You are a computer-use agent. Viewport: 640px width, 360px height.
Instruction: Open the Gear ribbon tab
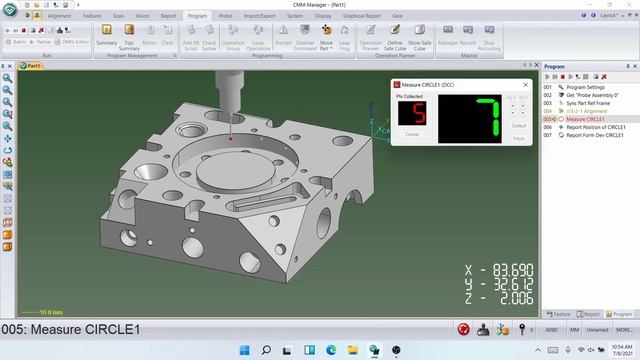397,16
